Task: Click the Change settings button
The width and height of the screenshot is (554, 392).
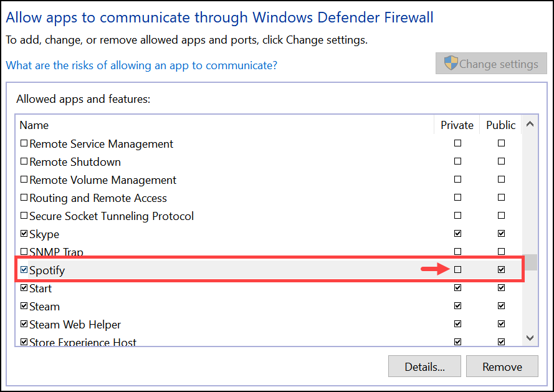Action: point(490,63)
